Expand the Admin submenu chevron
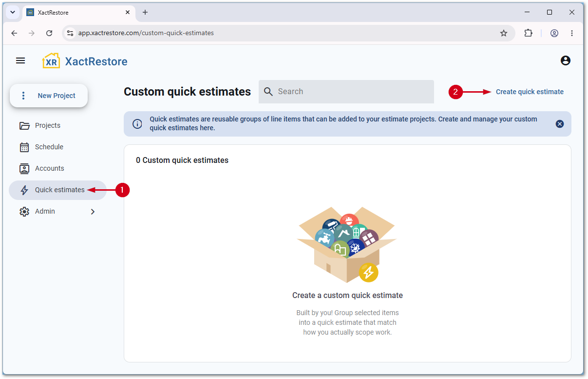Viewport: 588px width, 379px height. click(93, 212)
